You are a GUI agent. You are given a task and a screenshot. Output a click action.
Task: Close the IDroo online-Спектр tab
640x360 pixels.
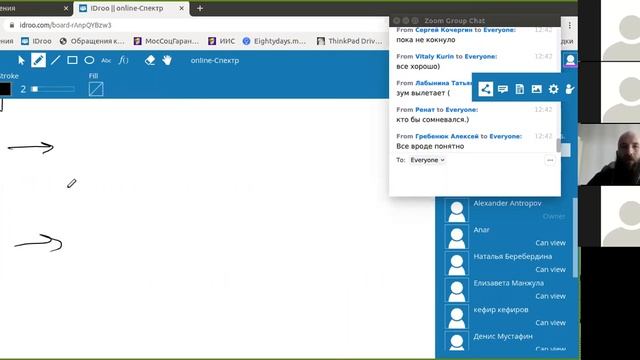click(x=182, y=8)
